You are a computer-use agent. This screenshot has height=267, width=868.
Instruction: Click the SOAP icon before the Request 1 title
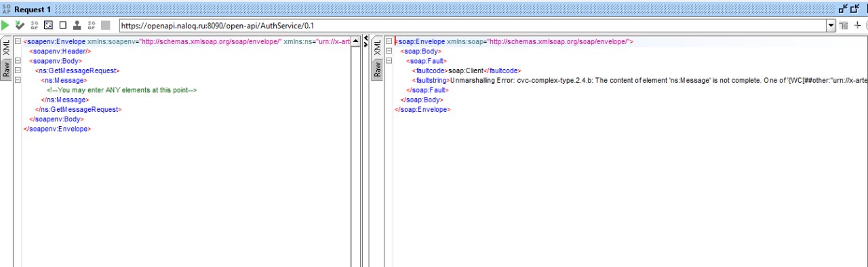click(7, 9)
